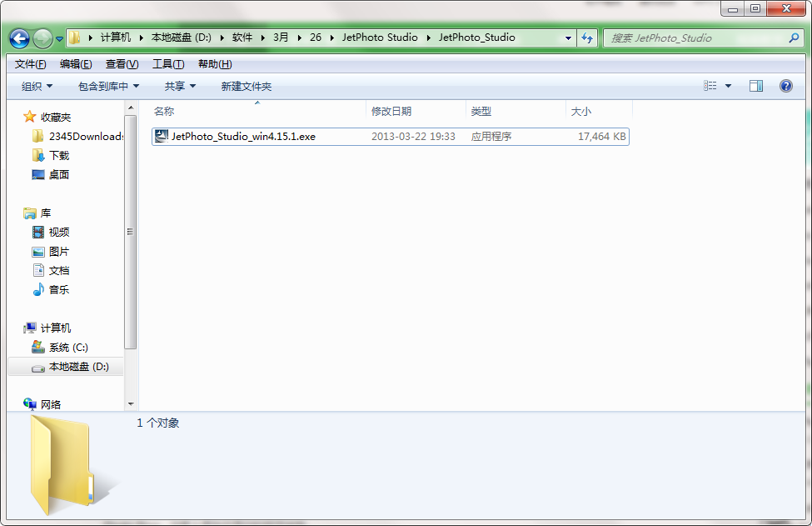Open the 帮助(H) menu
The image size is (812, 526).
214,63
